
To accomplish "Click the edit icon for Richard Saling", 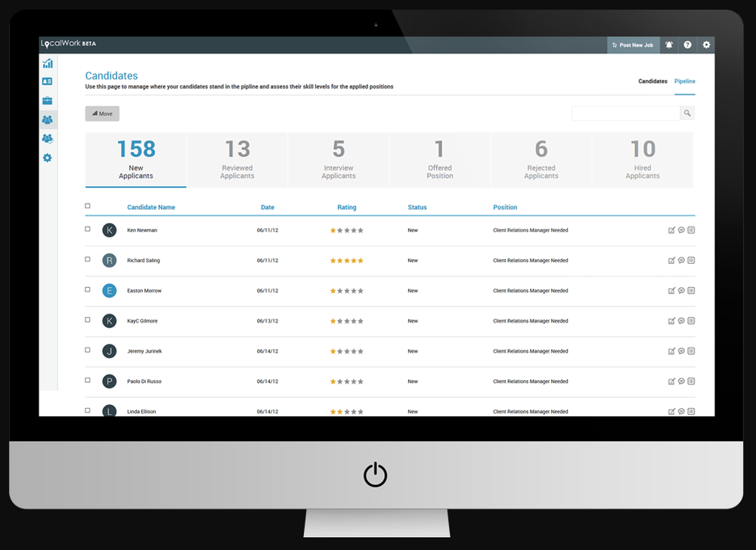I will pyautogui.click(x=671, y=261).
